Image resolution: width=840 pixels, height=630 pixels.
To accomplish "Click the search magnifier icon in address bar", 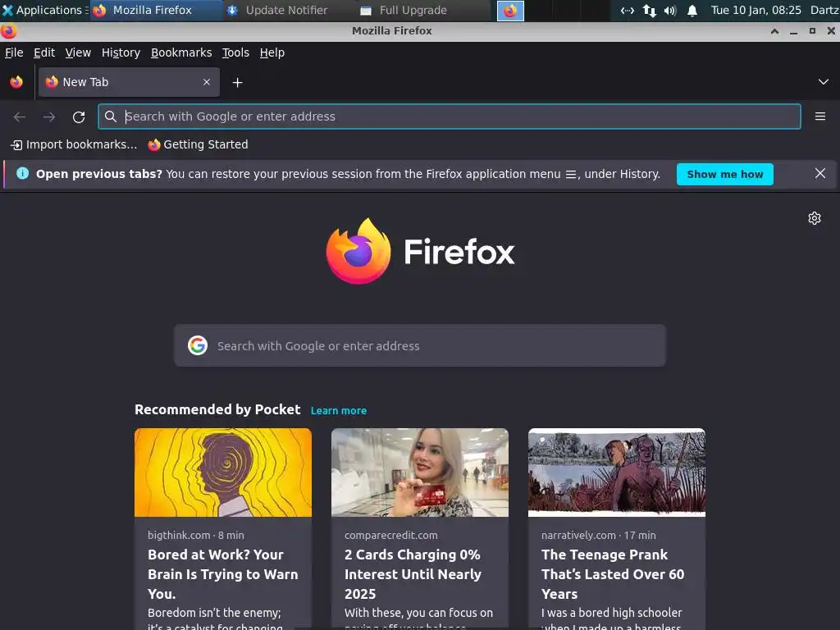I will point(111,116).
